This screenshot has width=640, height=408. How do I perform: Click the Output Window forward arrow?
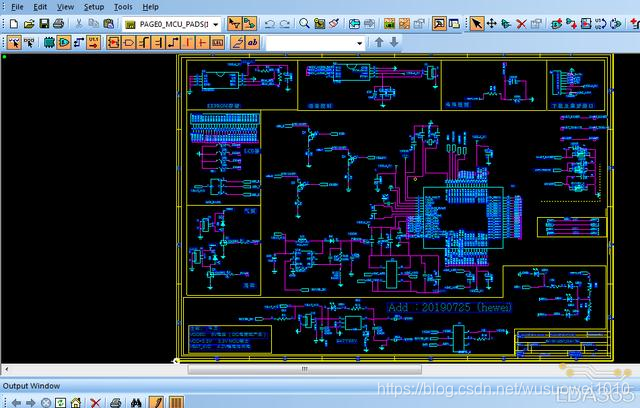[x=31, y=403]
